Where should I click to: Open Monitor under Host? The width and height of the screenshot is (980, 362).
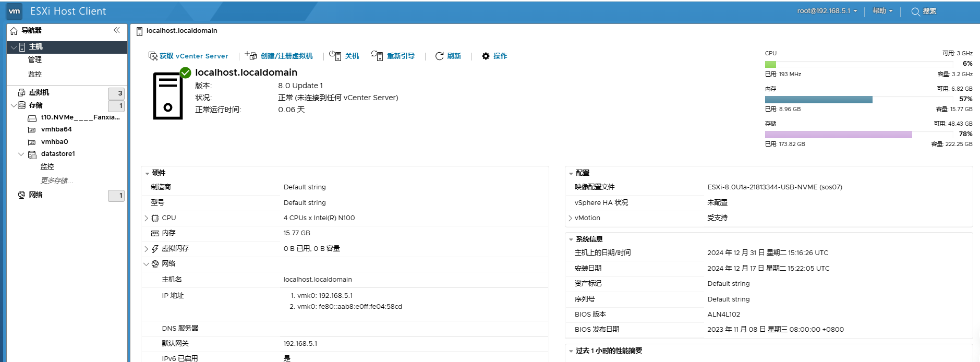(x=35, y=74)
